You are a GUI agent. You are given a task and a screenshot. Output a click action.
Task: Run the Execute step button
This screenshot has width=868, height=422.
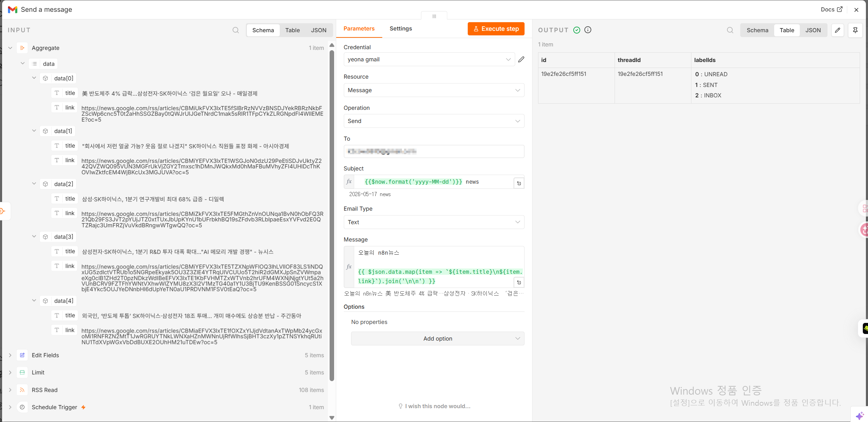point(496,29)
